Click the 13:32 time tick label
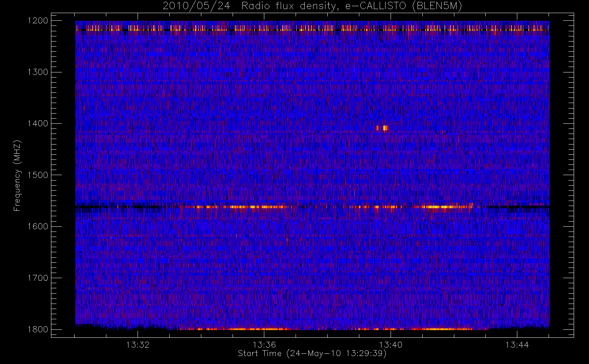The image size is (589, 364). tap(138, 345)
